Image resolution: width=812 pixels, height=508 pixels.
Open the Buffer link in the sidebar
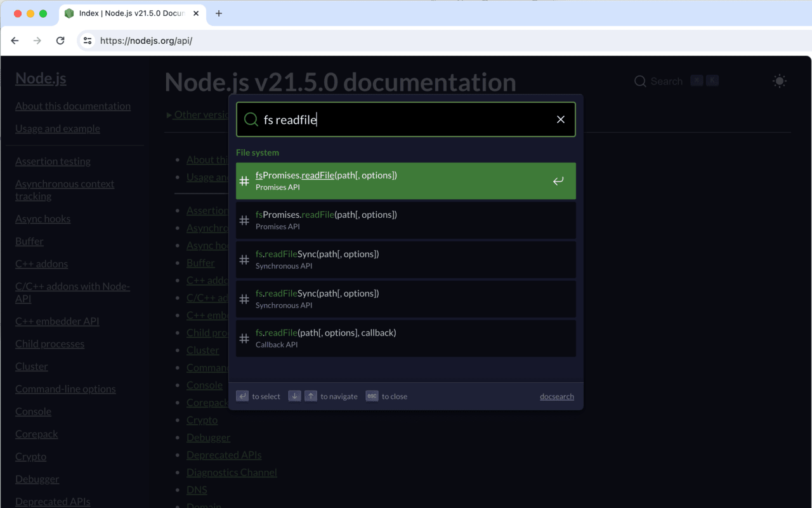(x=29, y=241)
